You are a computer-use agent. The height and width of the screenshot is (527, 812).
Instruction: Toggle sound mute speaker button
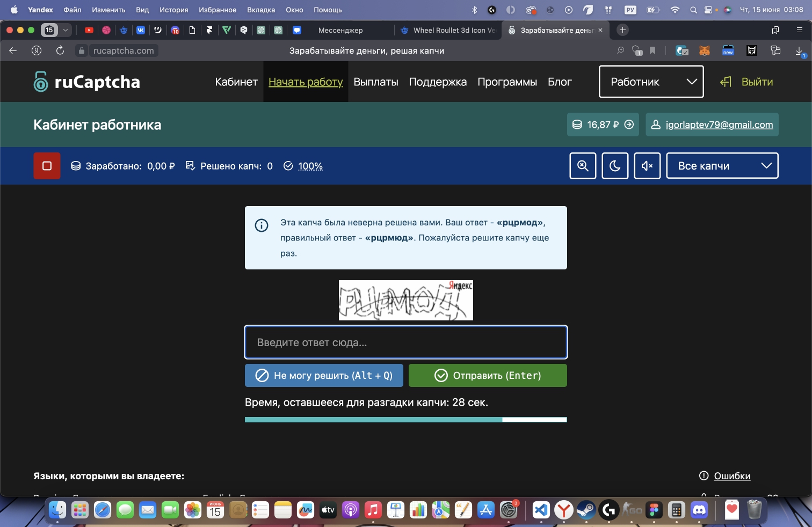point(647,166)
